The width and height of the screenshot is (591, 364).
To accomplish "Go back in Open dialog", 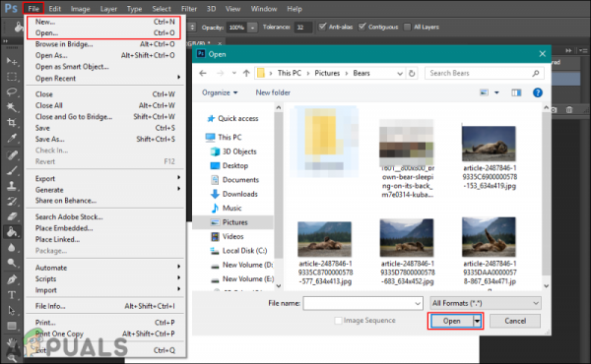I will [203, 73].
